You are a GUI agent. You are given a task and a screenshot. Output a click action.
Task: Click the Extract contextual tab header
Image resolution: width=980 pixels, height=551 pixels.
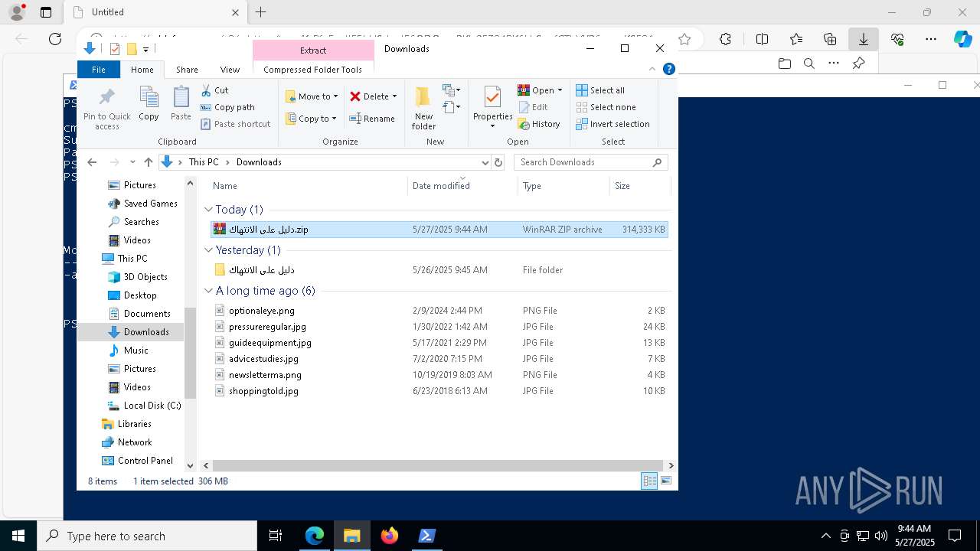click(313, 51)
